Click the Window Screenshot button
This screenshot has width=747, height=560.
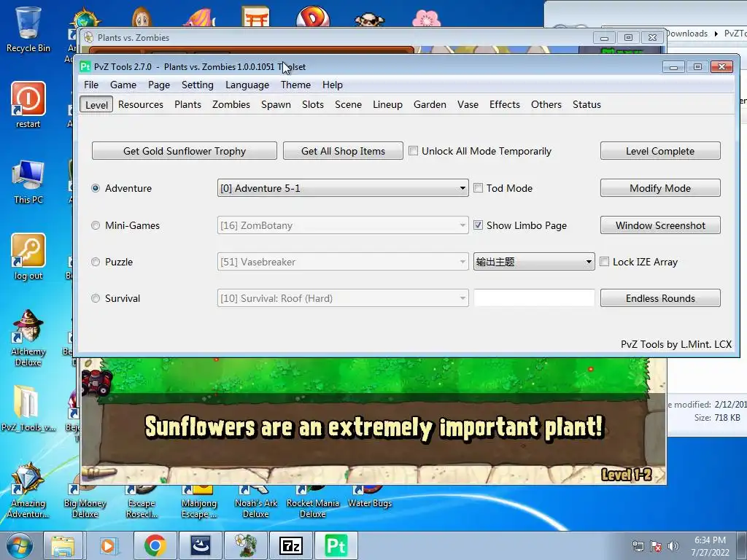660,225
